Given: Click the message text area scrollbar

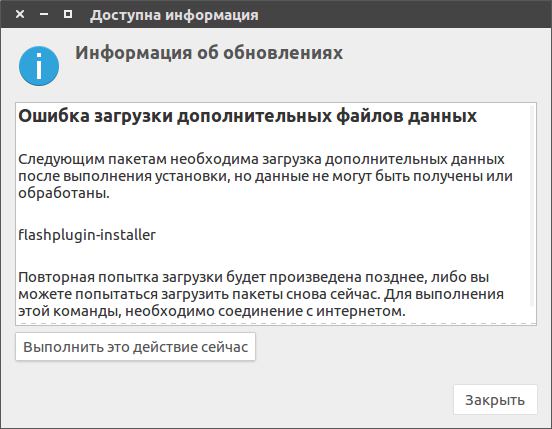Looking at the screenshot, I should tap(533, 206).
